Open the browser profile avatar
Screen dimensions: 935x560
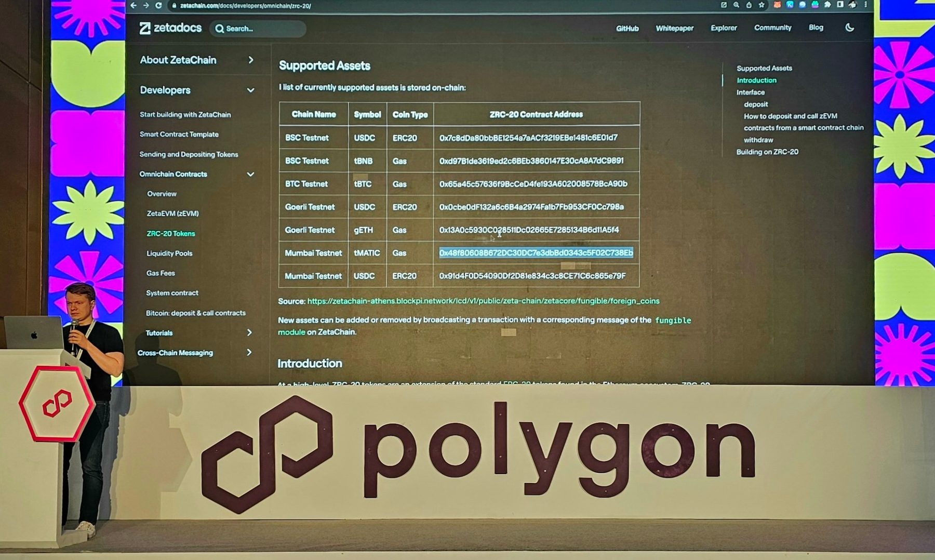(x=852, y=5)
